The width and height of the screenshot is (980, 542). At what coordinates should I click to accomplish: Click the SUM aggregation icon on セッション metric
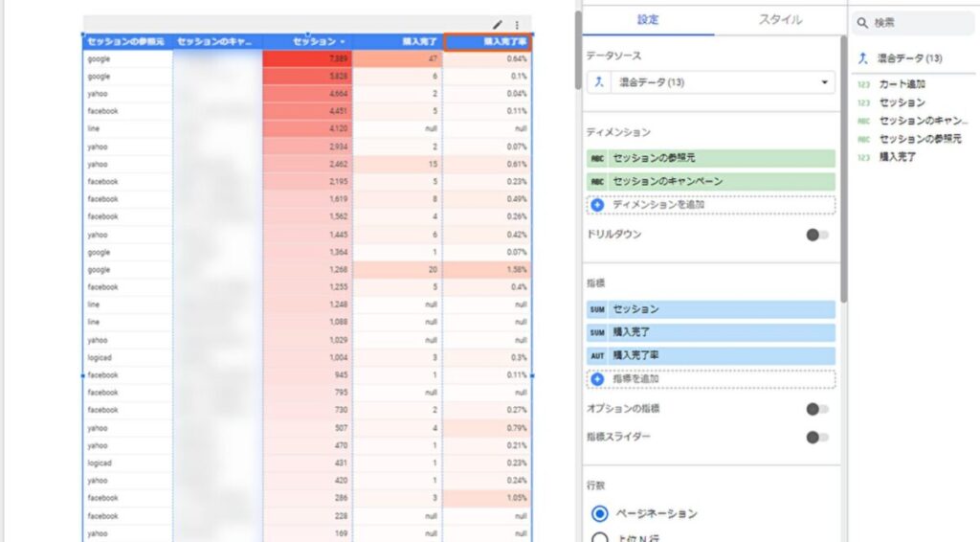coord(596,309)
